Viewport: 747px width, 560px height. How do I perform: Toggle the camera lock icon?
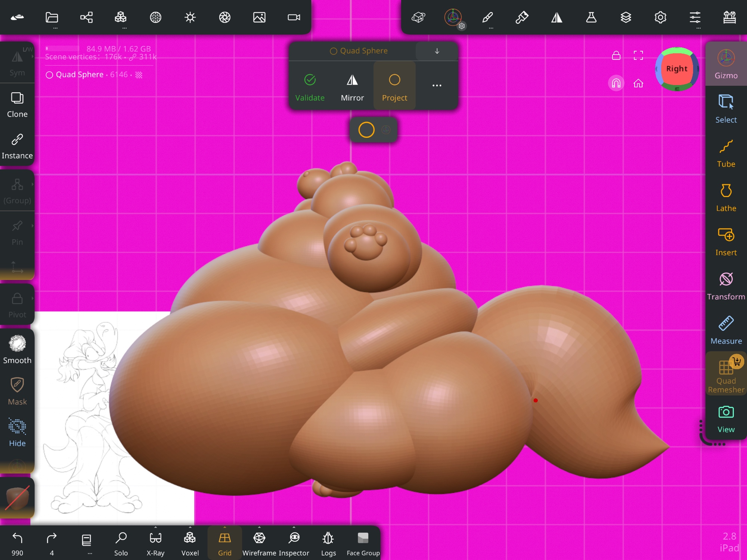pyautogui.click(x=616, y=56)
